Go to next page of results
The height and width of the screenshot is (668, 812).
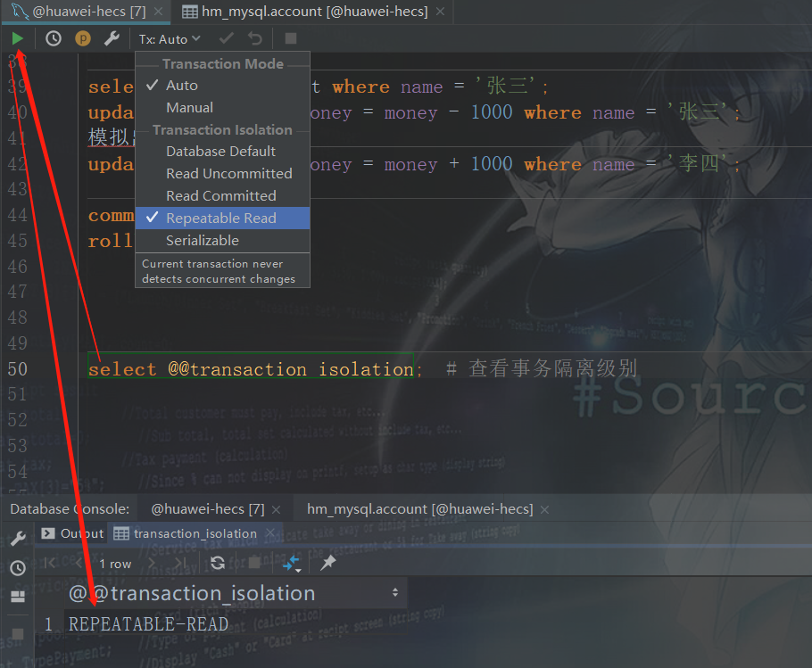152,563
